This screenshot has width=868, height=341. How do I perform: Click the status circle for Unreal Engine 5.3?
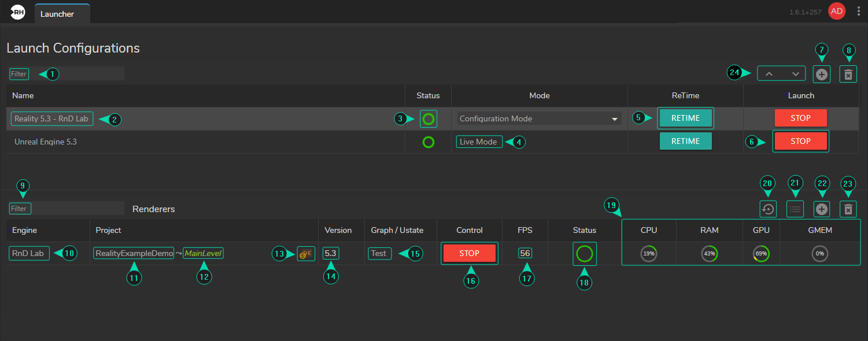[x=428, y=142]
